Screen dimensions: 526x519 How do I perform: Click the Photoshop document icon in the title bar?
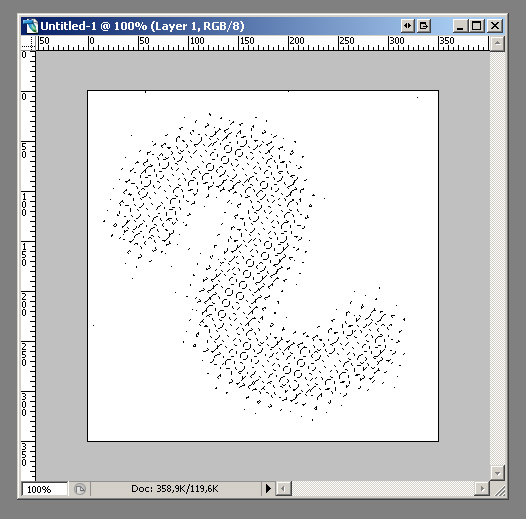(31, 26)
